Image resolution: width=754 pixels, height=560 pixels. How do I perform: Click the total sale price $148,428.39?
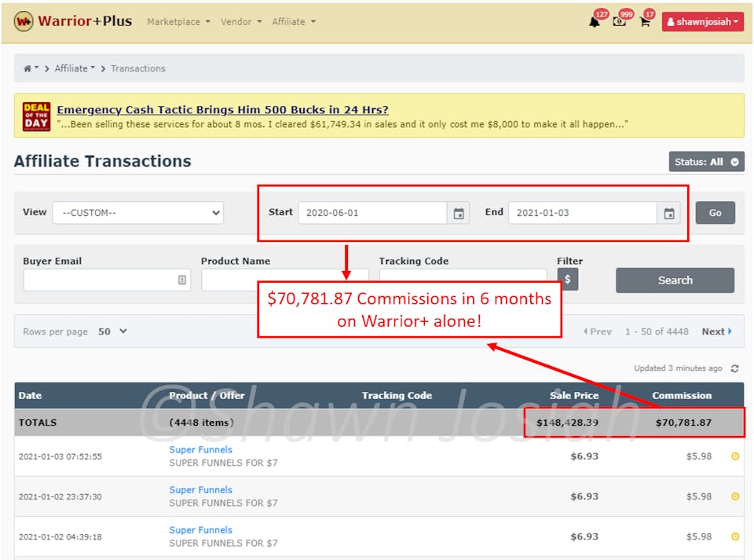[x=567, y=423]
